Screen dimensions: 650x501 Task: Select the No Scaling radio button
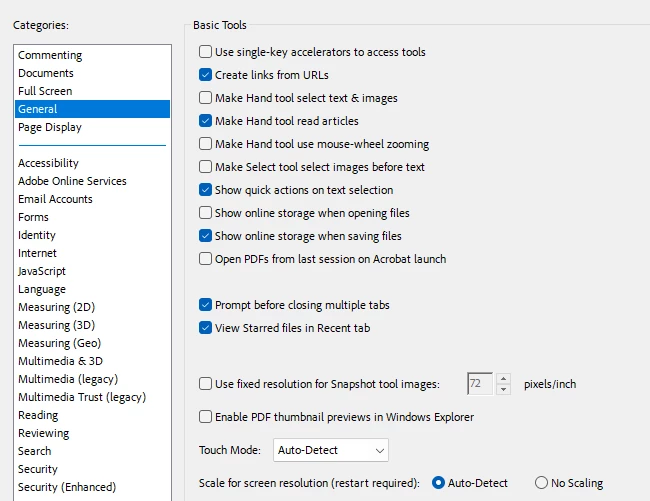tap(542, 483)
